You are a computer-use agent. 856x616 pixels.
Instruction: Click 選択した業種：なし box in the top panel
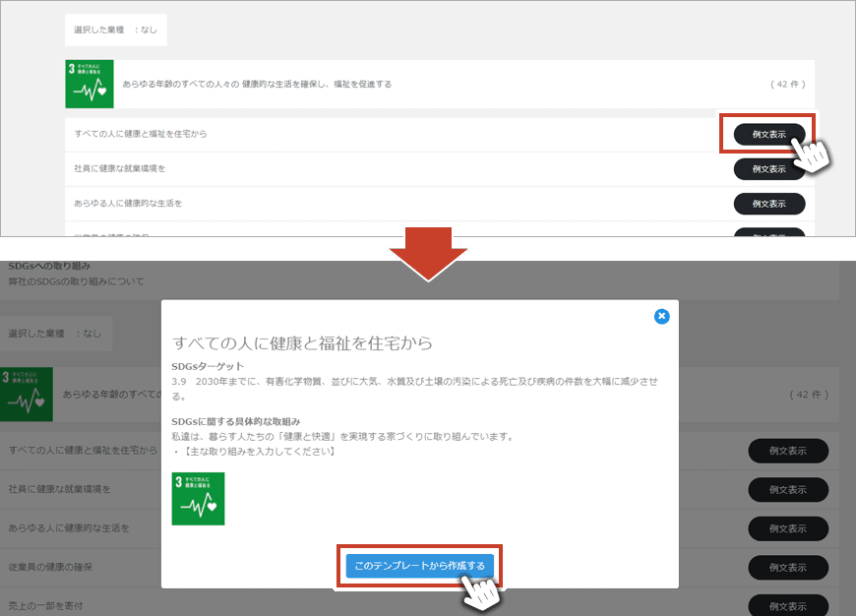click(115, 31)
